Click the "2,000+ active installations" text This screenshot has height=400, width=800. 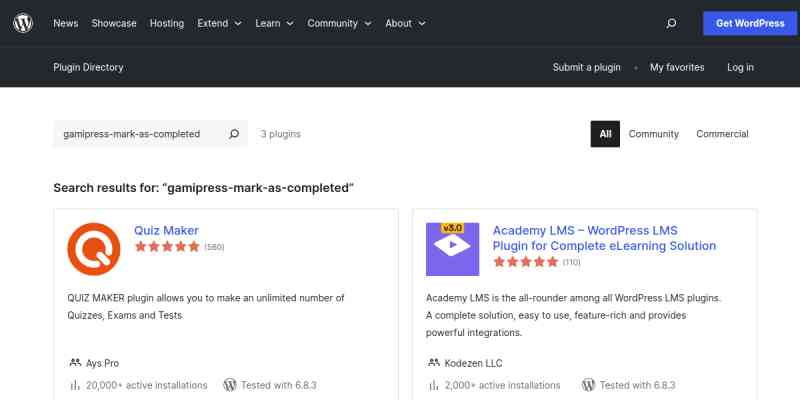[x=503, y=385]
